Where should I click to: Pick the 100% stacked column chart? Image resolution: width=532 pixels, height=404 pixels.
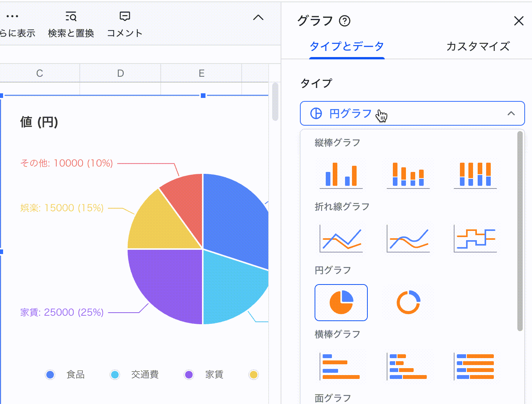pos(475,175)
